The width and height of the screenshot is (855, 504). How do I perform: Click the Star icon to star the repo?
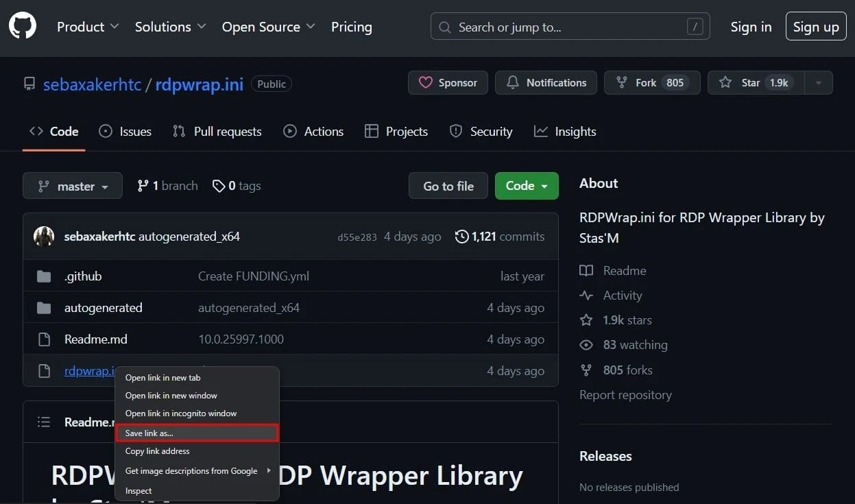click(725, 82)
